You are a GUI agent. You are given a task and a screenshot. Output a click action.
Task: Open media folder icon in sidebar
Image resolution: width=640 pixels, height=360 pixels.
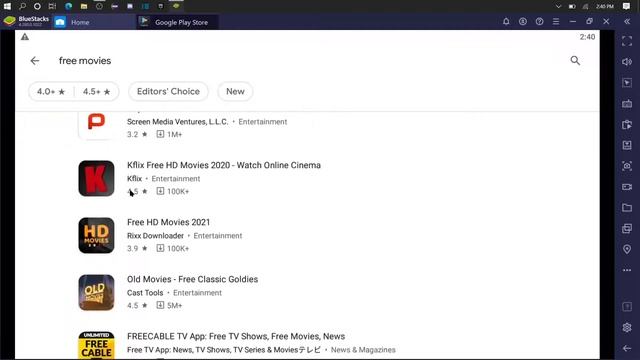[x=627, y=208]
